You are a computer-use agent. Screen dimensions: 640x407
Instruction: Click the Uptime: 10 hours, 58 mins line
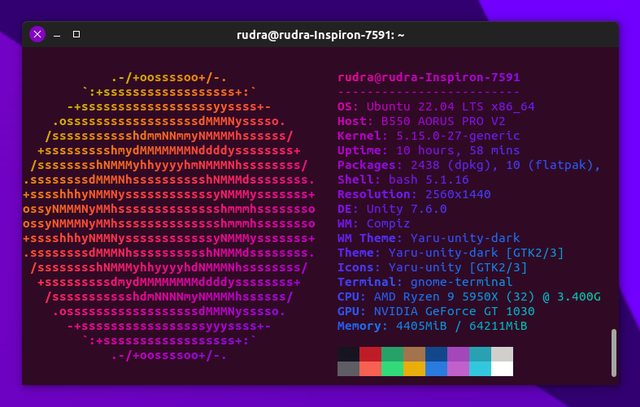[429, 150]
